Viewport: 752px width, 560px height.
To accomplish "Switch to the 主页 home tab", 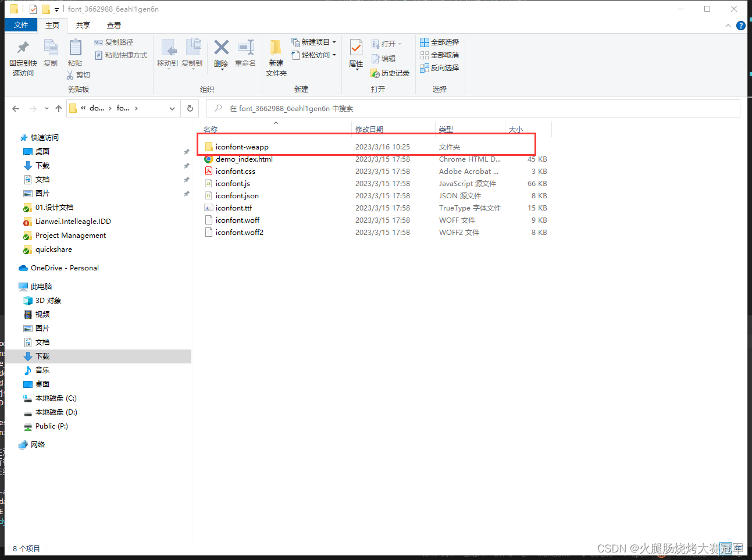I will coord(52,25).
